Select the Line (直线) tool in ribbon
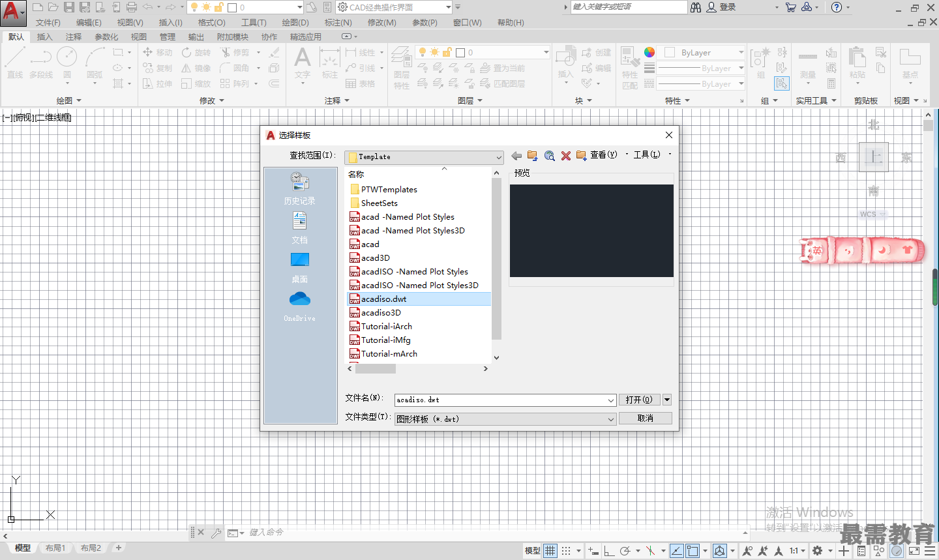Image resolution: width=939 pixels, height=560 pixels. coord(15,63)
